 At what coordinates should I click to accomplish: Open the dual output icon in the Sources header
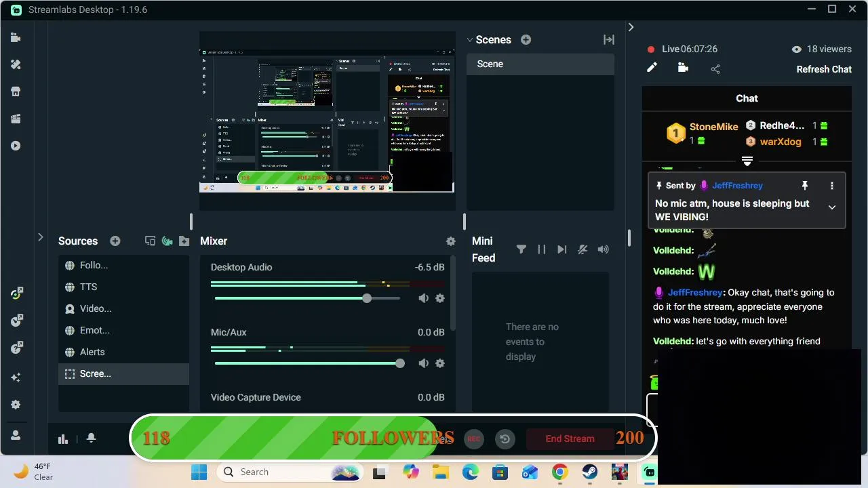pos(150,241)
